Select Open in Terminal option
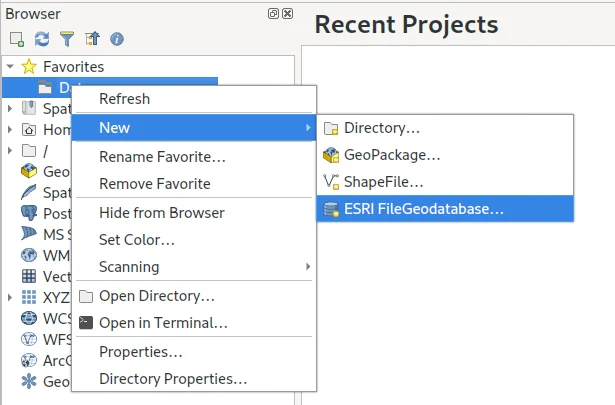615x405 pixels. point(163,323)
